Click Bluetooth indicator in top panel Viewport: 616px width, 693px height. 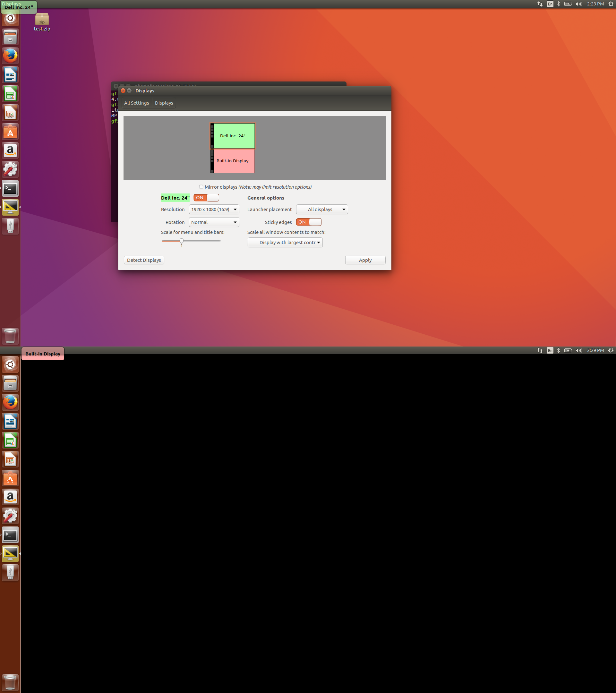(x=558, y=4)
